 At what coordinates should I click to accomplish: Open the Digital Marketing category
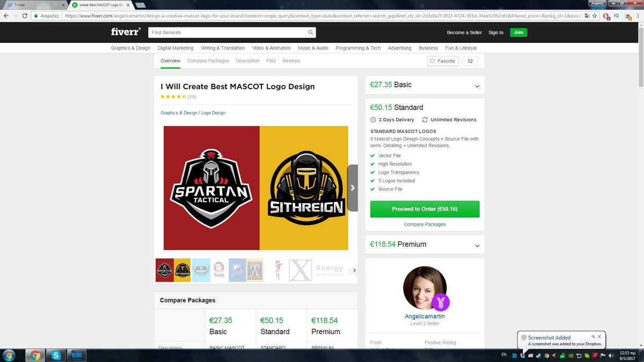point(175,48)
